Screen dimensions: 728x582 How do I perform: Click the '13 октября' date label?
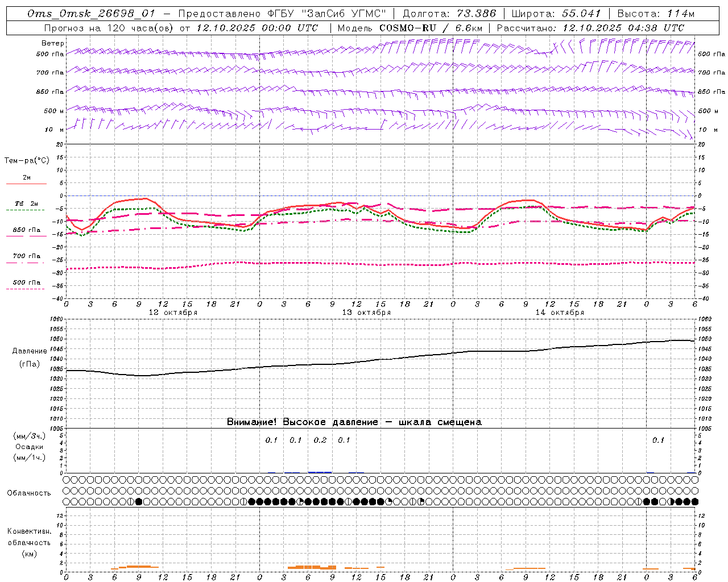(366, 313)
